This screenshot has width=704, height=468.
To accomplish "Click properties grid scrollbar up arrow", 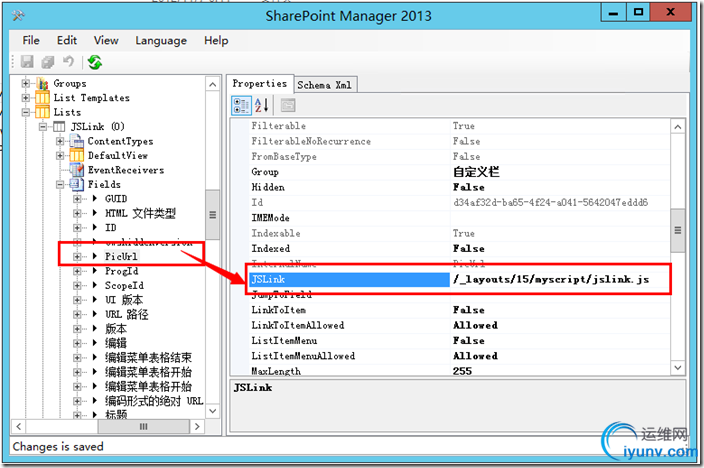I will [x=678, y=127].
